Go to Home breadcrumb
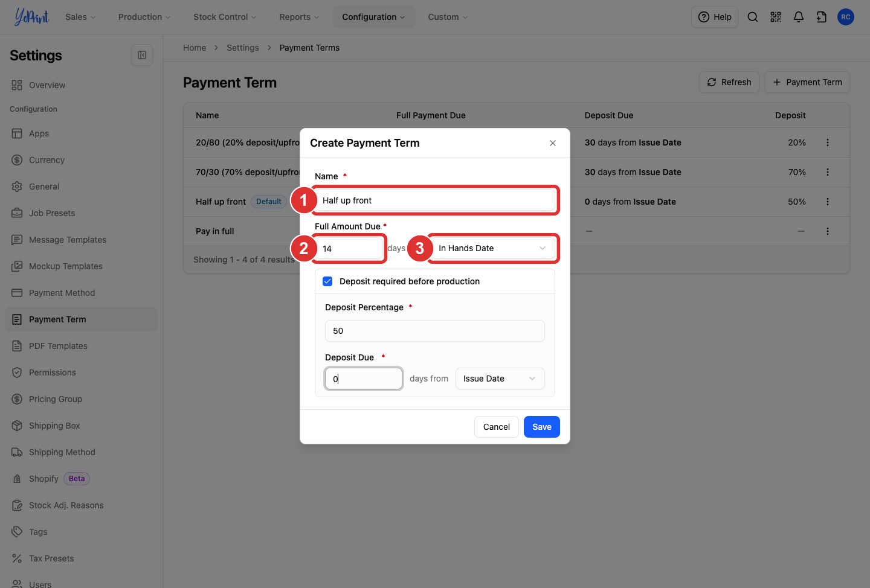 pyautogui.click(x=195, y=48)
